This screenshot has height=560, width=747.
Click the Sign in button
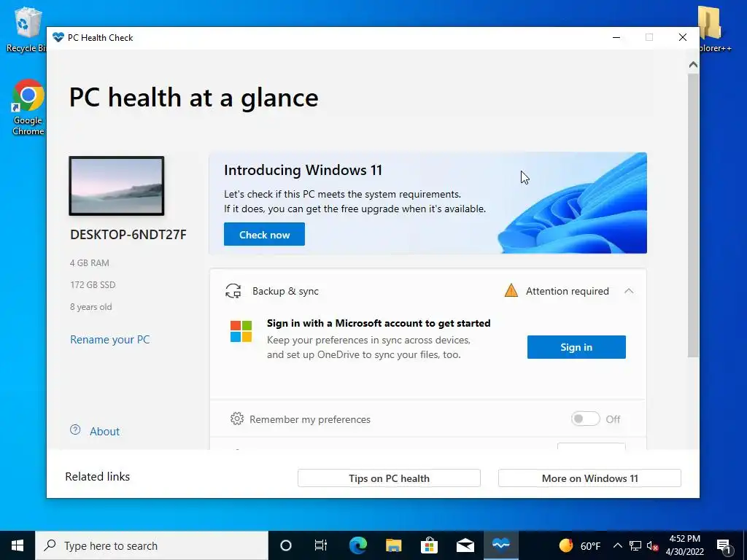[x=576, y=347]
